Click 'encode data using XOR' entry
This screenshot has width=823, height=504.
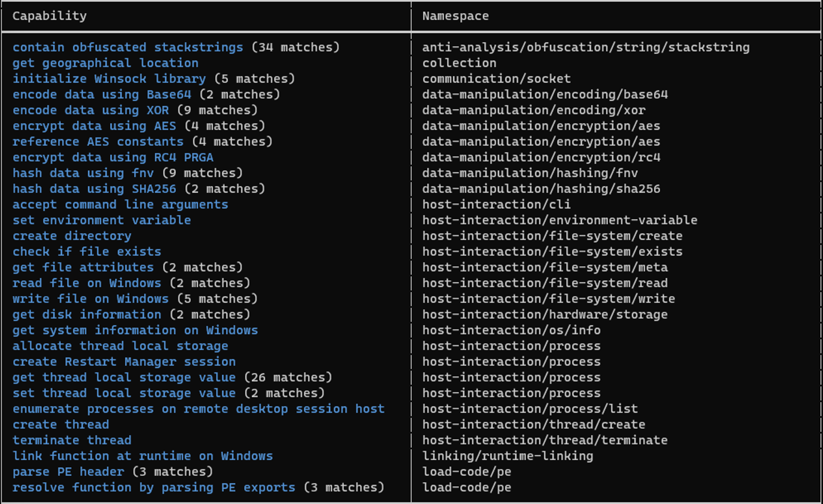tap(91, 110)
